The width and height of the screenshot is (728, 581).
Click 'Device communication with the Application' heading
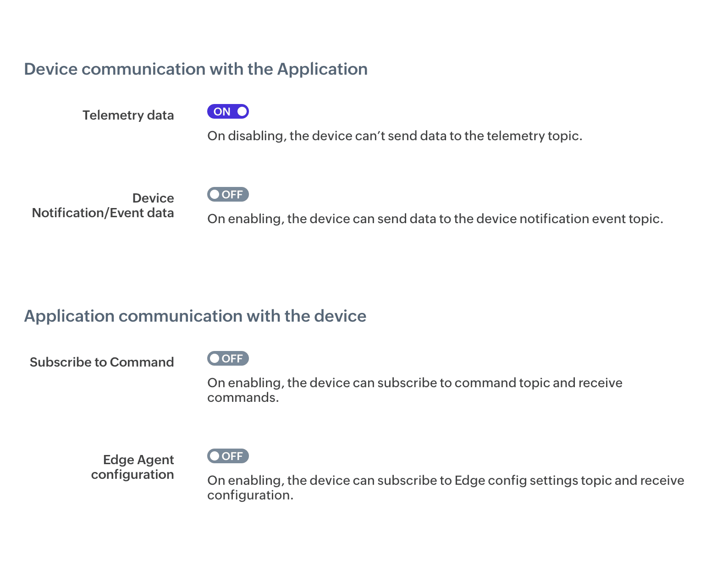pyautogui.click(x=196, y=69)
